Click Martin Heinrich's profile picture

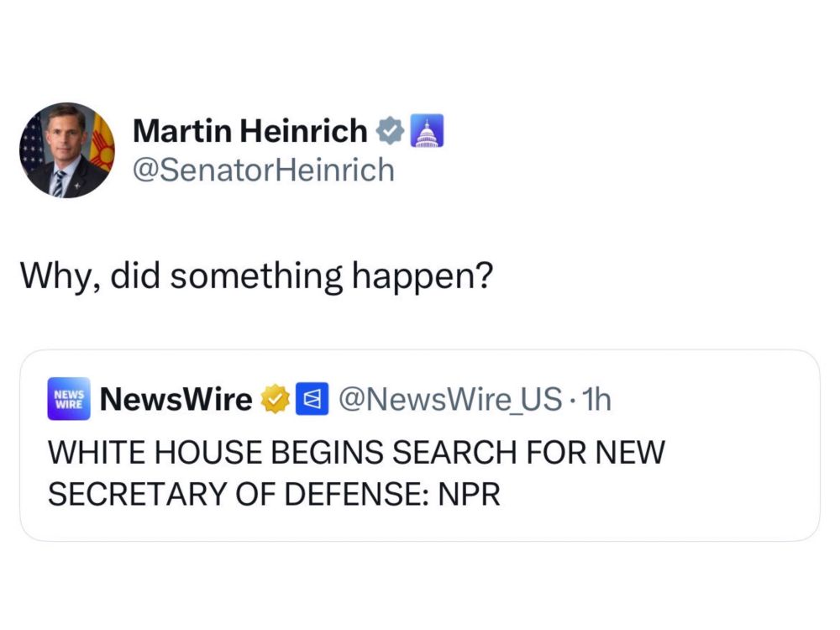tap(66, 147)
